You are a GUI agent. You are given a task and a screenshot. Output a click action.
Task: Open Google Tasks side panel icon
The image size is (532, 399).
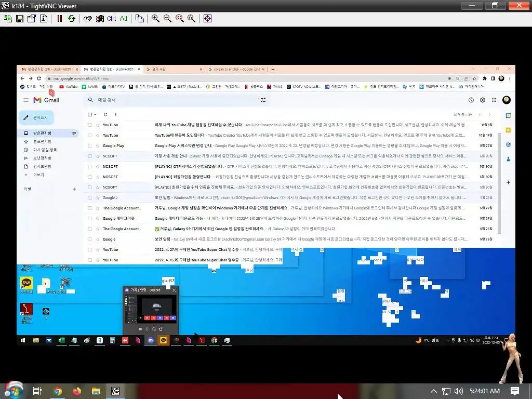coord(508,144)
